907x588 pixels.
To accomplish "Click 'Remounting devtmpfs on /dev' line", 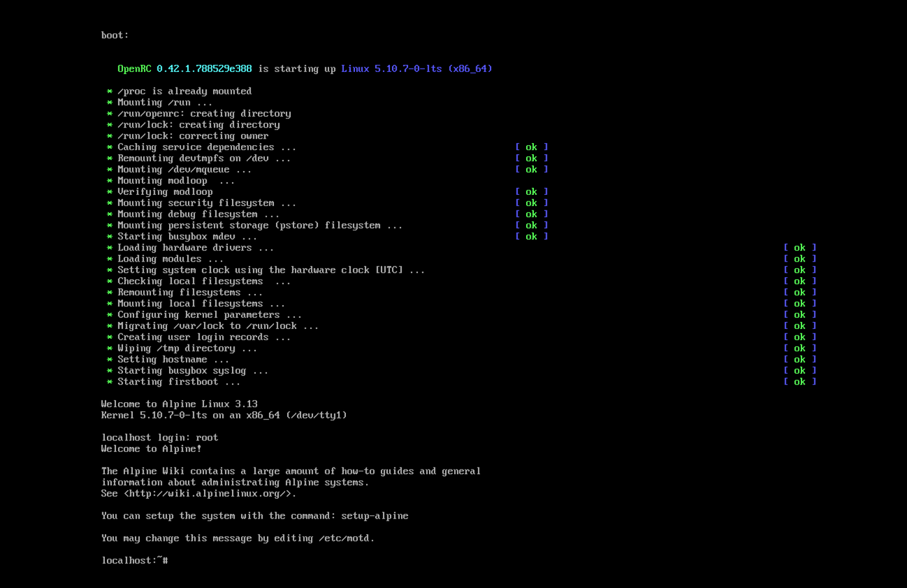I will [x=204, y=158].
